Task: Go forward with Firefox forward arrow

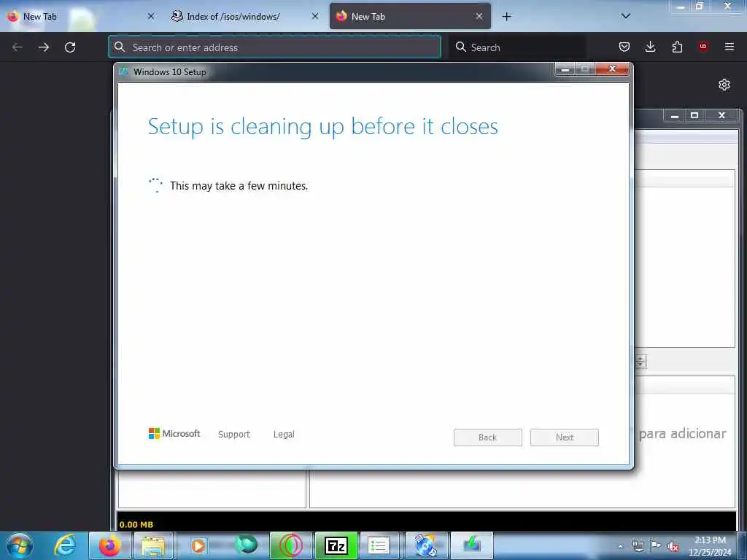Action: pos(44,47)
